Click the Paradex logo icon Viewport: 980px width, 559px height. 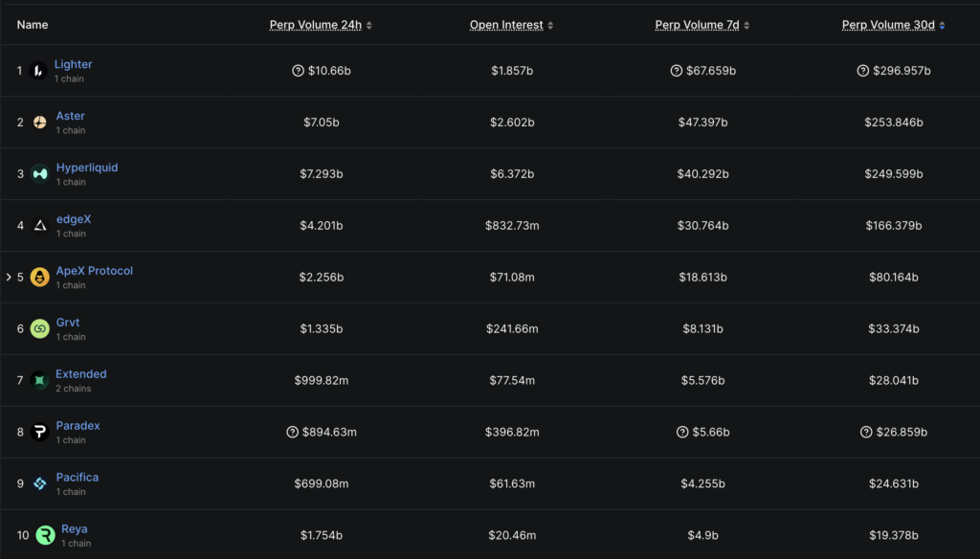tap(38, 432)
